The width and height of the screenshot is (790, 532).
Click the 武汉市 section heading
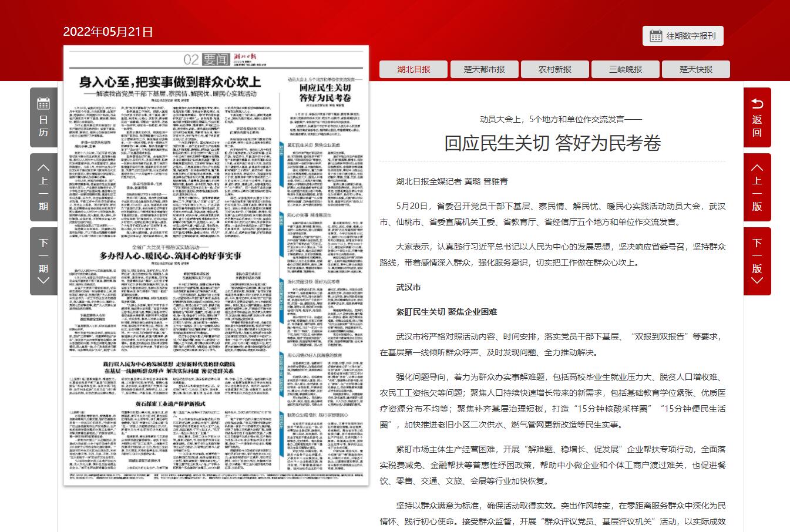(x=408, y=287)
